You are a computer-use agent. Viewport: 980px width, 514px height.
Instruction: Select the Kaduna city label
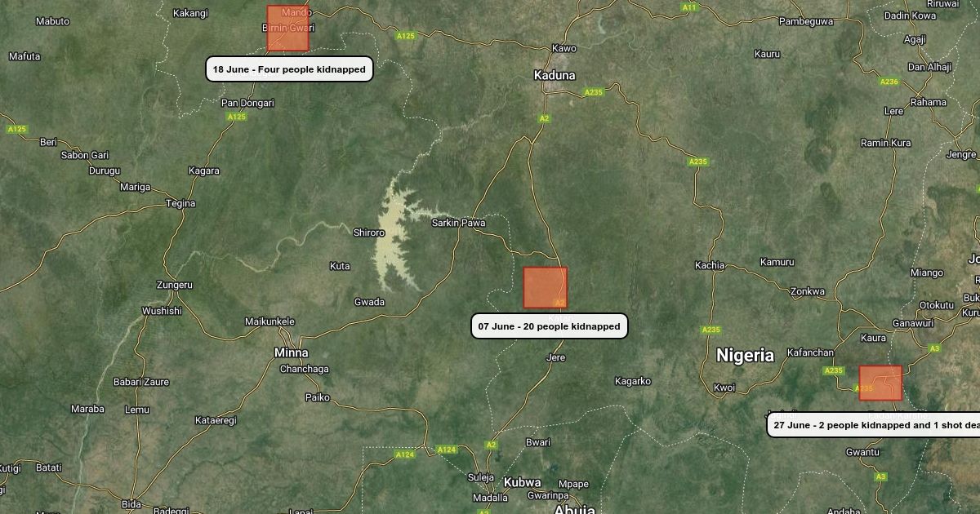(x=555, y=75)
